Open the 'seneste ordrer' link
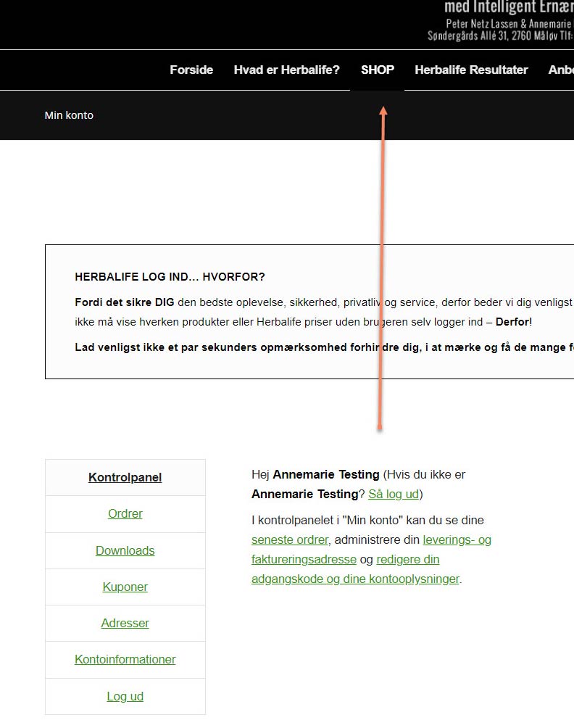Image resolution: width=574 pixels, height=728 pixels. (x=290, y=539)
